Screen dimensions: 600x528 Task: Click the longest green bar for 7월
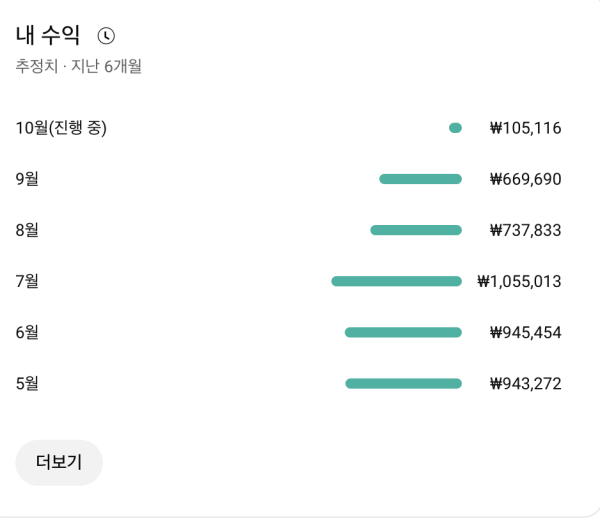coord(396,281)
